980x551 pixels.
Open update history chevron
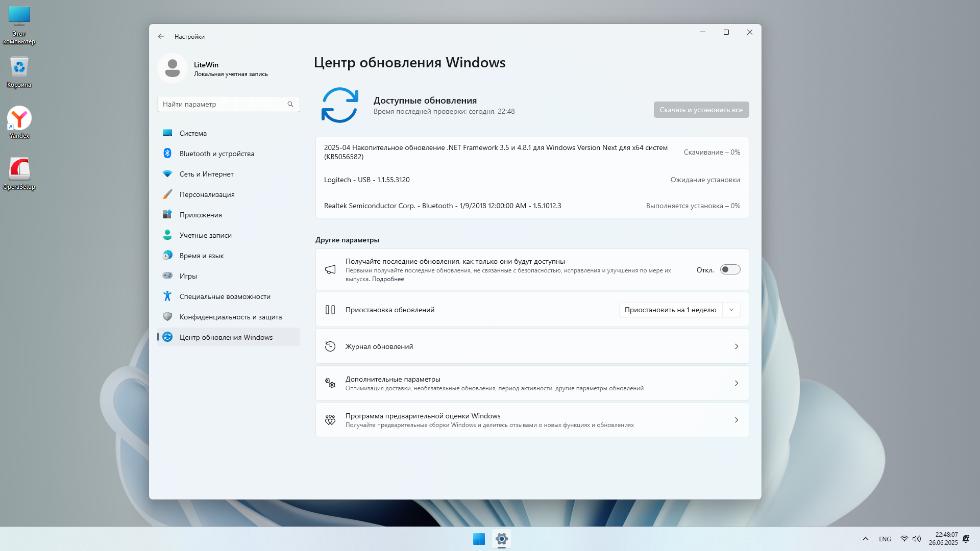736,346
